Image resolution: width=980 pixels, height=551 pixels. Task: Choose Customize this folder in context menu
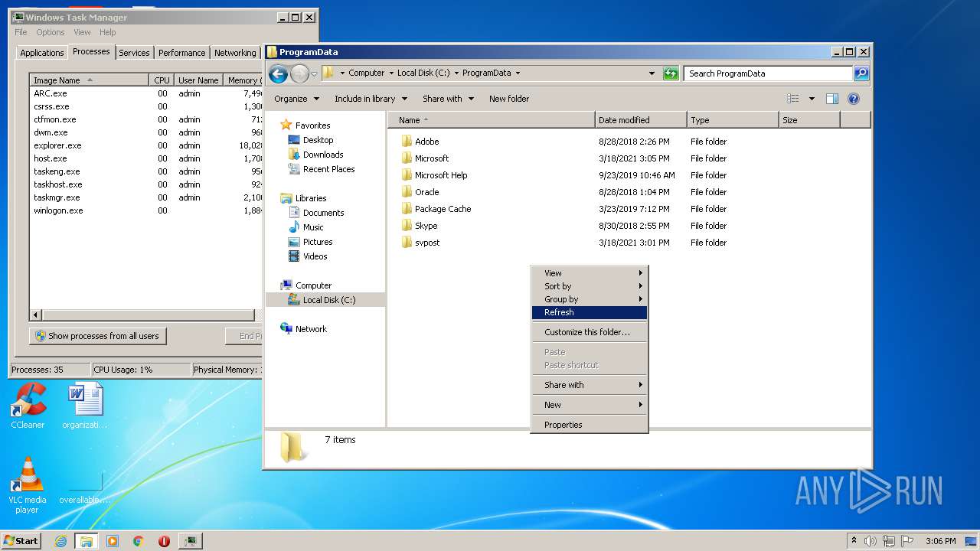pyautogui.click(x=590, y=332)
